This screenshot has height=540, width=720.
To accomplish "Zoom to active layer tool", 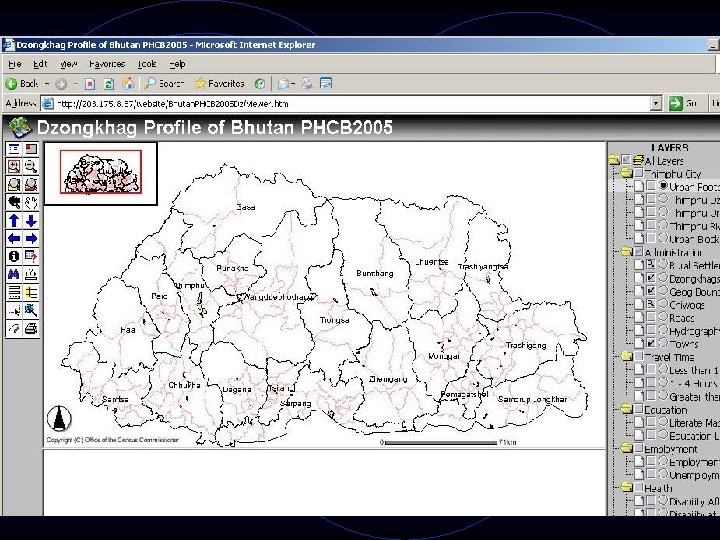I will click(31, 185).
